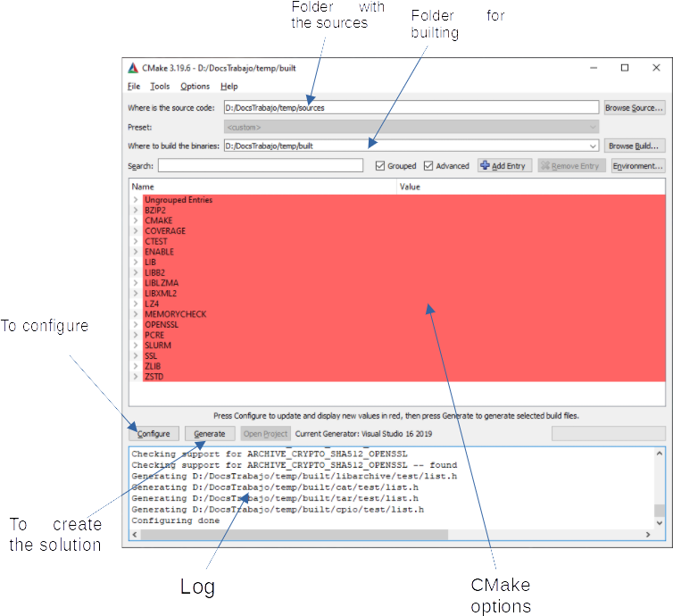Click the log horizontal scrollbar

point(295,535)
